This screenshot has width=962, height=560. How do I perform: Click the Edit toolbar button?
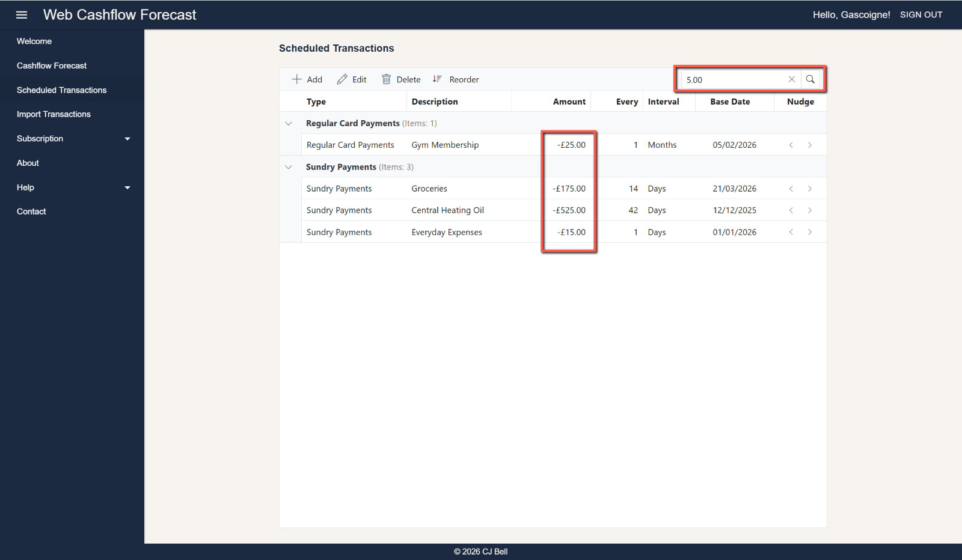tap(352, 79)
